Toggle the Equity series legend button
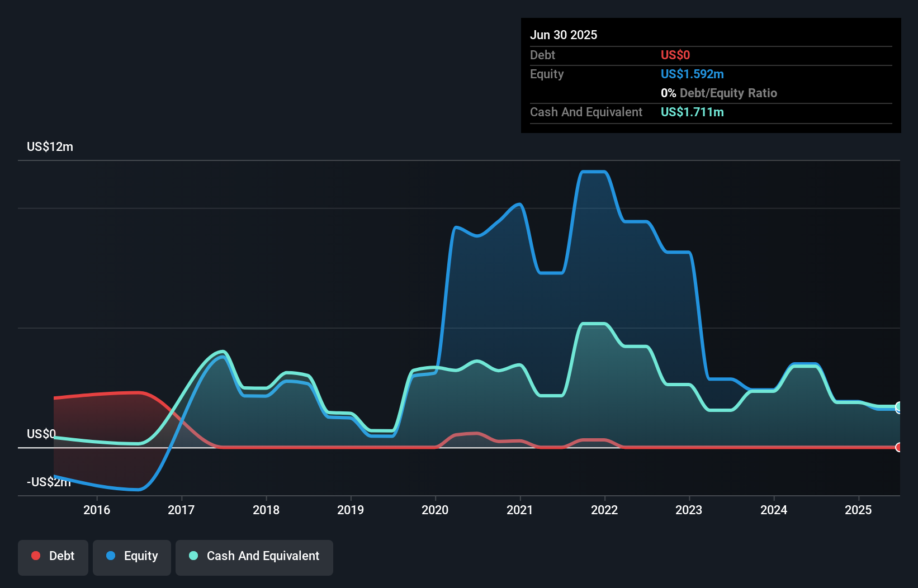918x588 pixels. pyautogui.click(x=132, y=557)
